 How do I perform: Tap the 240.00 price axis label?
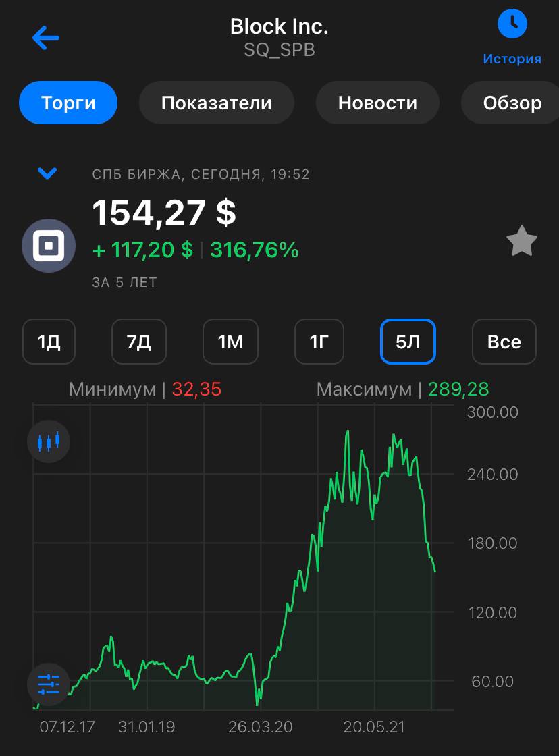(x=492, y=475)
